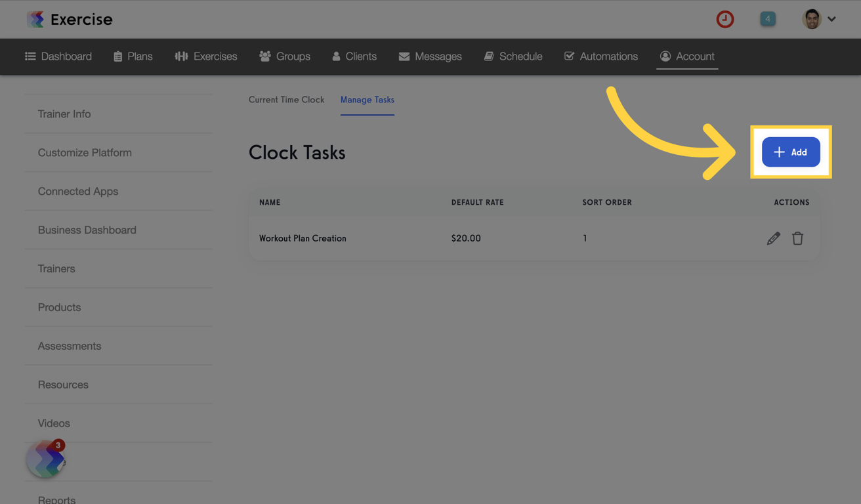Viewport: 861px width, 504px height.
Task: Open the Business Dashboard section
Action: [119, 230]
